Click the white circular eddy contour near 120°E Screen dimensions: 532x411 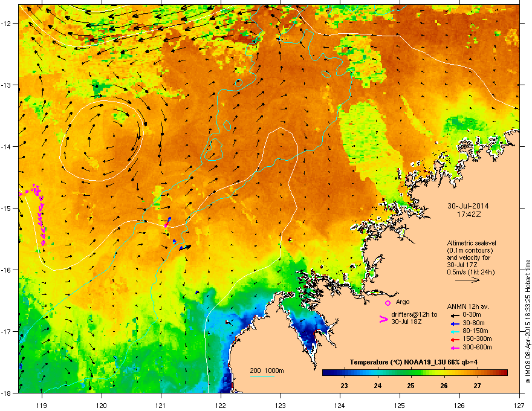pos(102,141)
